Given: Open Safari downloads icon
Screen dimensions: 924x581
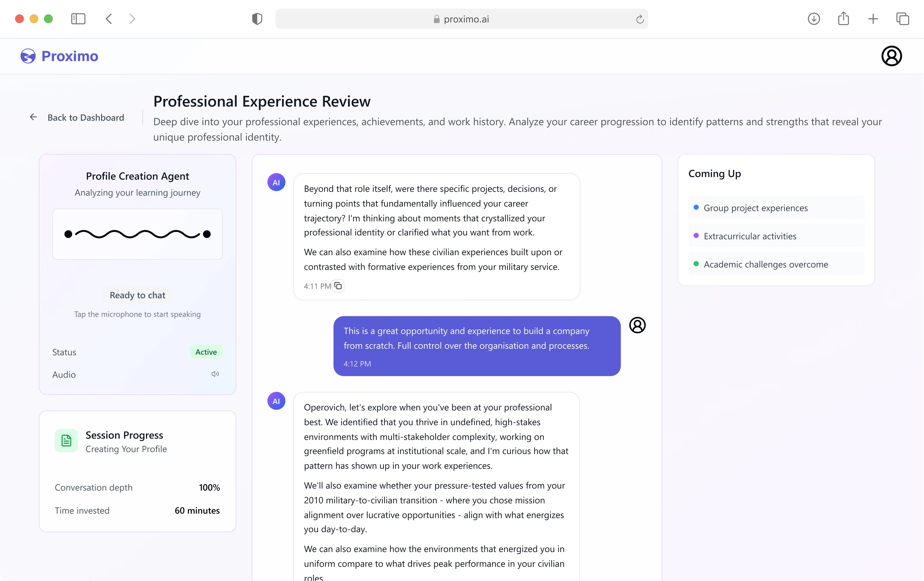Looking at the screenshot, I should point(813,19).
